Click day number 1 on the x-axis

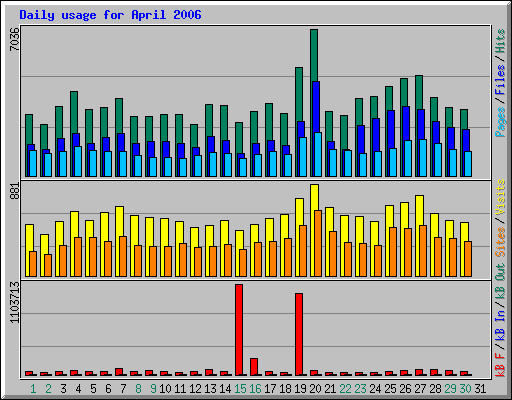(x=33, y=389)
